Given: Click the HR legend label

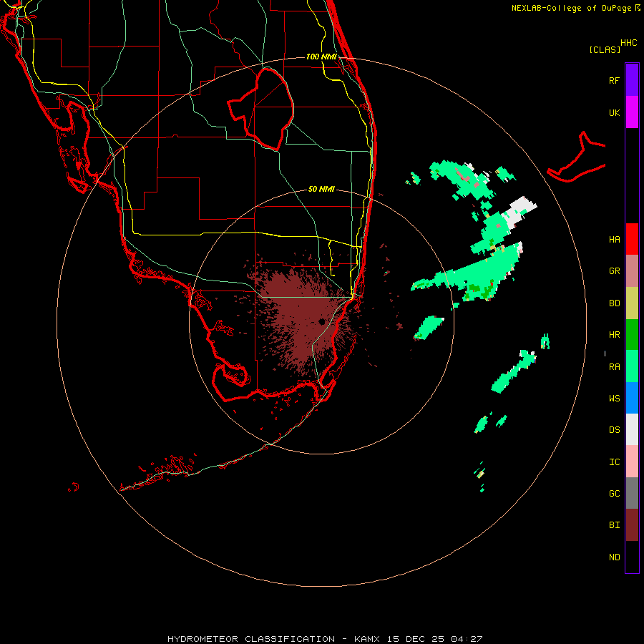Looking at the screenshot, I should tap(614, 335).
